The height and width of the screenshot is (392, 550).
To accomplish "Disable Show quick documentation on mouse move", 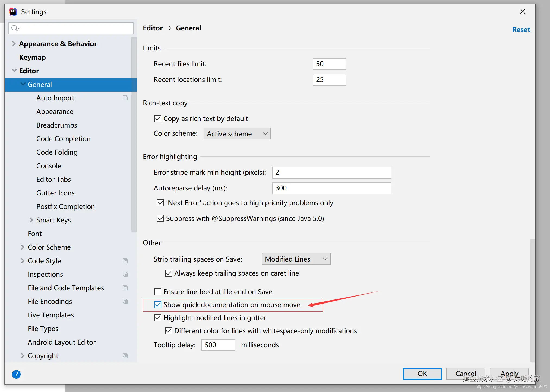I will click(x=158, y=305).
